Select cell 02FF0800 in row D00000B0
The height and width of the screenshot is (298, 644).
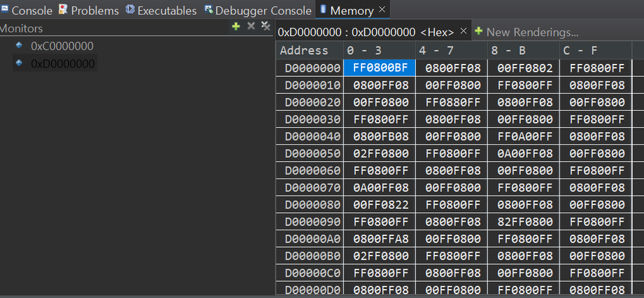click(380, 255)
